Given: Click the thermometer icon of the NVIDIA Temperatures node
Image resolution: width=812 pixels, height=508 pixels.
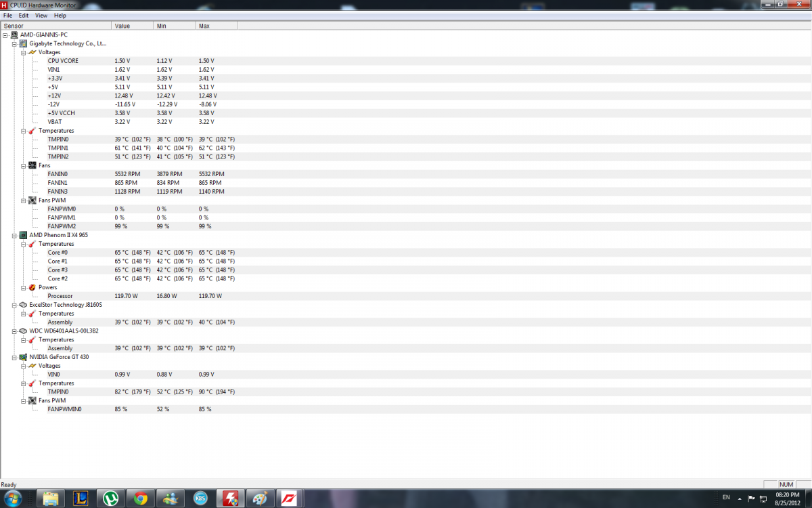Looking at the screenshot, I should click(x=32, y=383).
